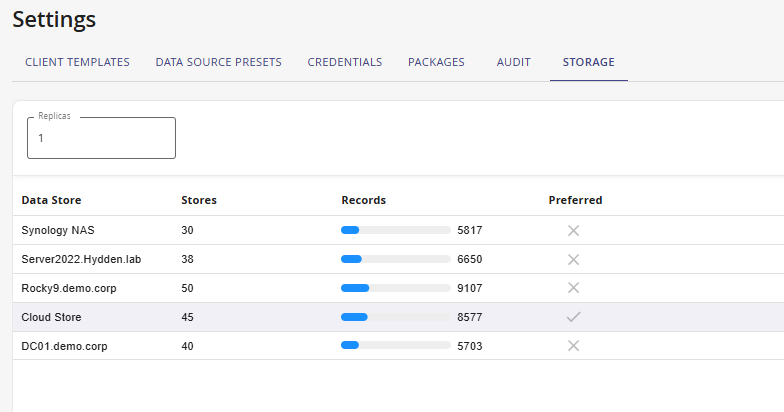Click the X preferred icon for Server2022.Hydden.lab
This screenshot has width=784, height=412.
(x=573, y=259)
